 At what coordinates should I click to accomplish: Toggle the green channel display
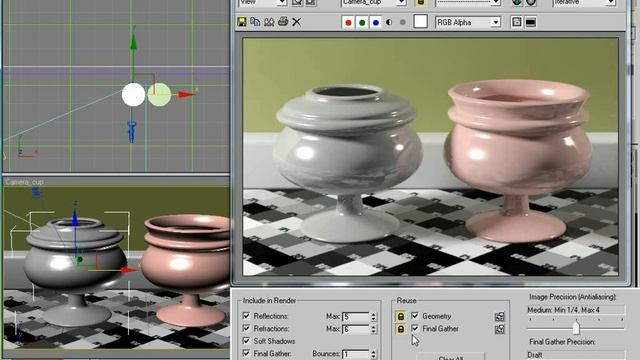pos(362,22)
